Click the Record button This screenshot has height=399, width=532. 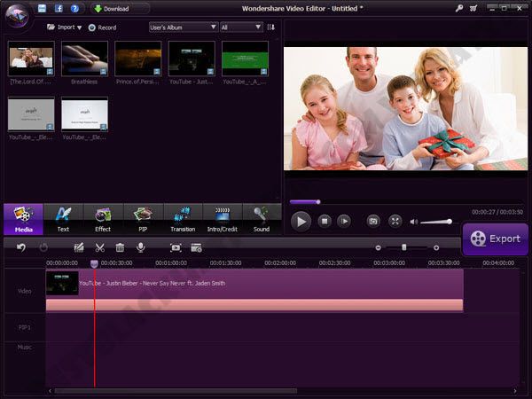(103, 27)
